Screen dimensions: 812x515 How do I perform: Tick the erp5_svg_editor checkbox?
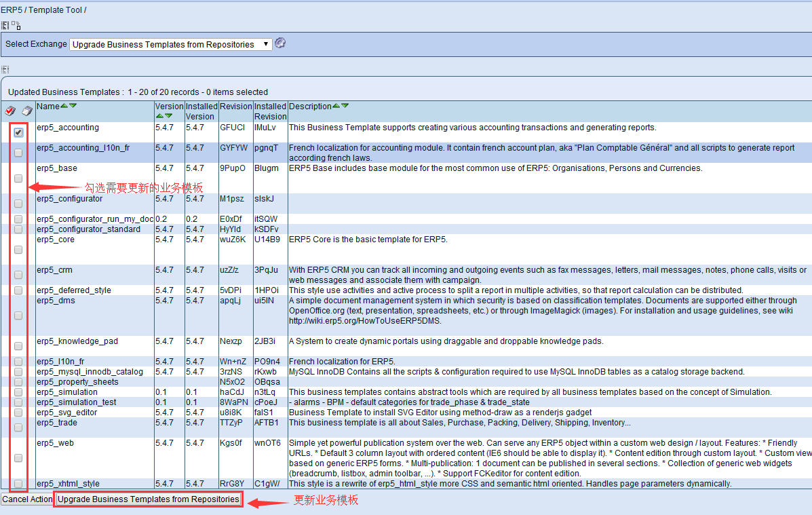point(18,413)
